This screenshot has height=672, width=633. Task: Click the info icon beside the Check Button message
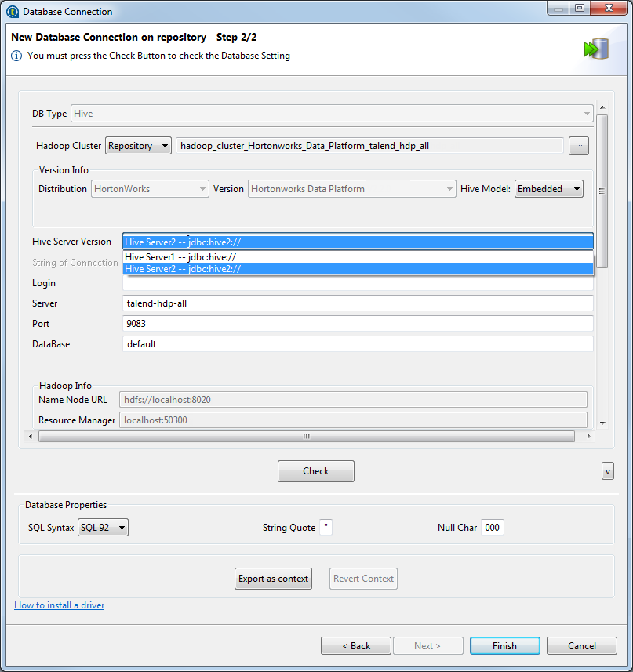click(x=16, y=56)
